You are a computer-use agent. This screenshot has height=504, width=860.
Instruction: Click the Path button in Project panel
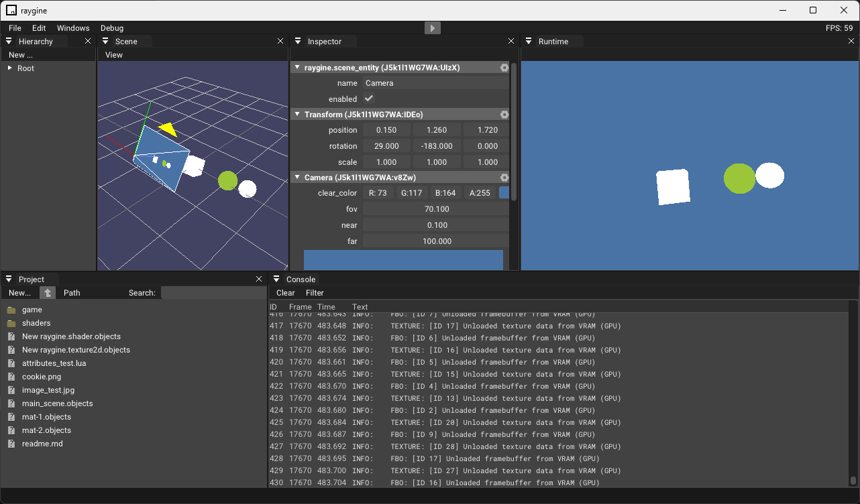pyautogui.click(x=72, y=293)
